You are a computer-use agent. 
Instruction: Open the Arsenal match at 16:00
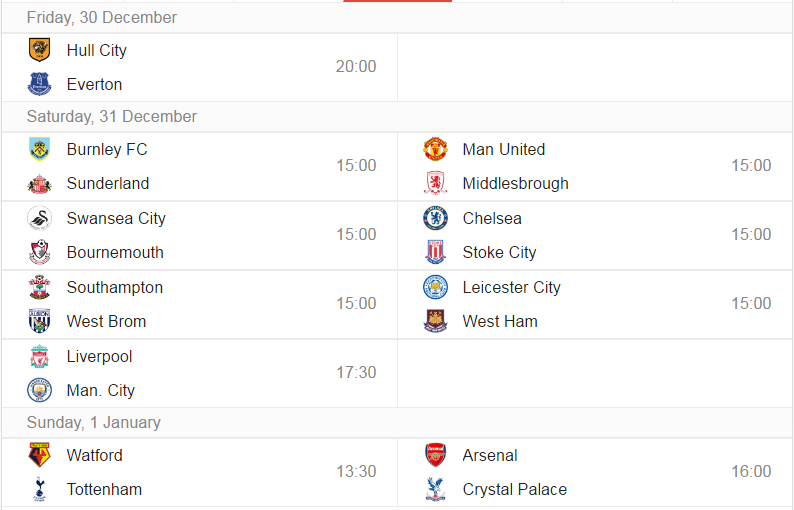[x=595, y=472]
